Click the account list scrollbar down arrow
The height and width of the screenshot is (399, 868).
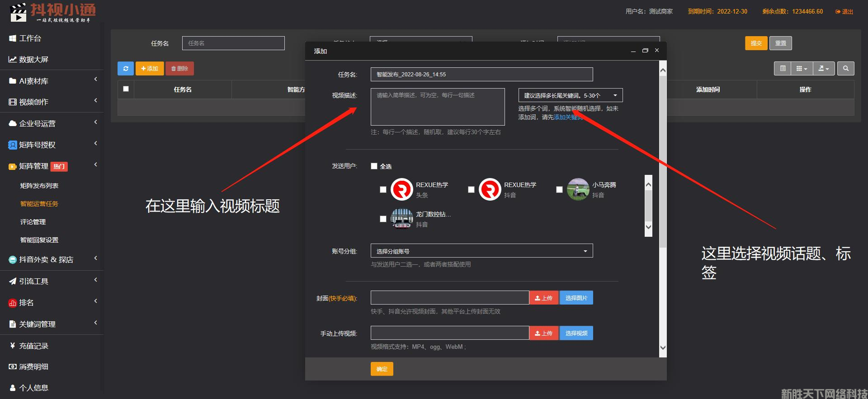coord(648,227)
